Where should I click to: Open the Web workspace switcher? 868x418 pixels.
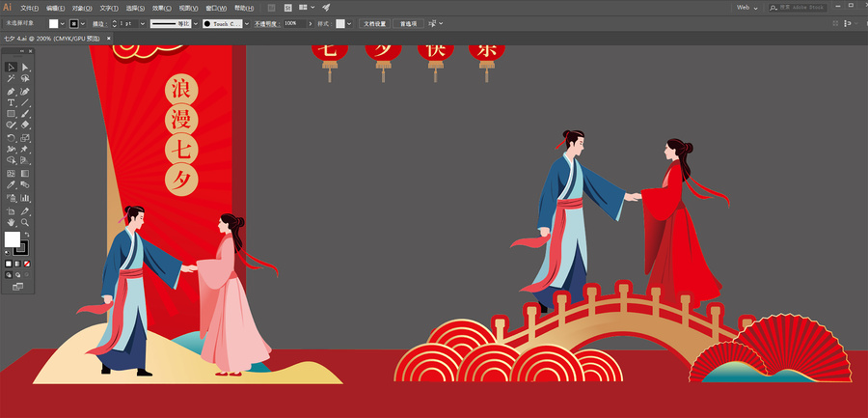746,8
